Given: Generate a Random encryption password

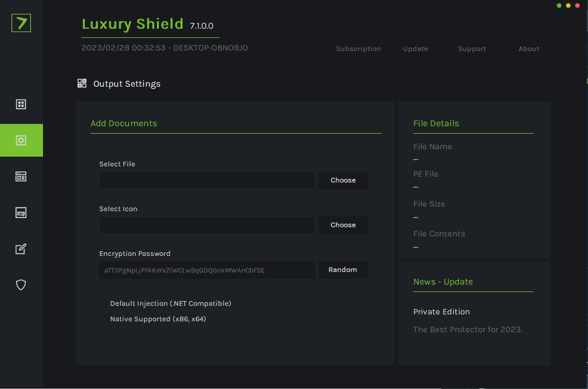Looking at the screenshot, I should coord(343,270).
